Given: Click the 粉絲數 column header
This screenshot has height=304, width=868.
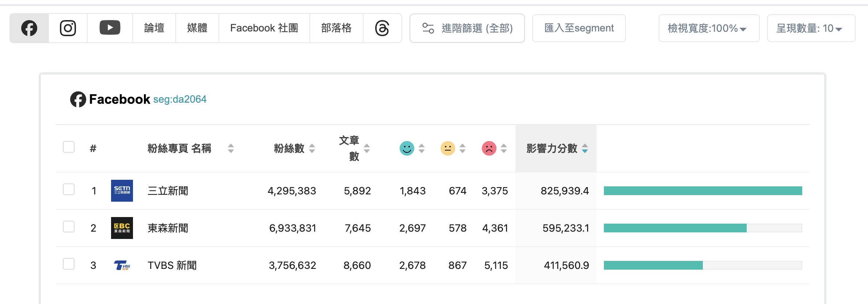Looking at the screenshot, I should coord(289,148).
